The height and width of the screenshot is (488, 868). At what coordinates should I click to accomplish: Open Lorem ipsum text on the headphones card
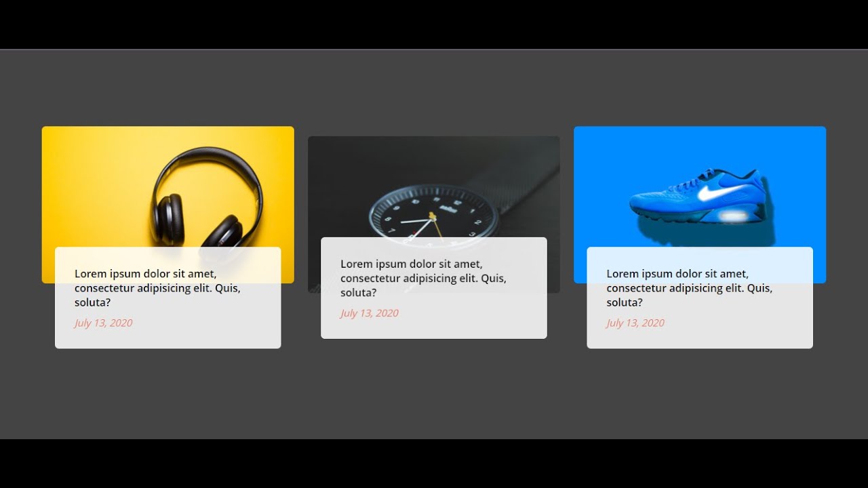coord(157,288)
